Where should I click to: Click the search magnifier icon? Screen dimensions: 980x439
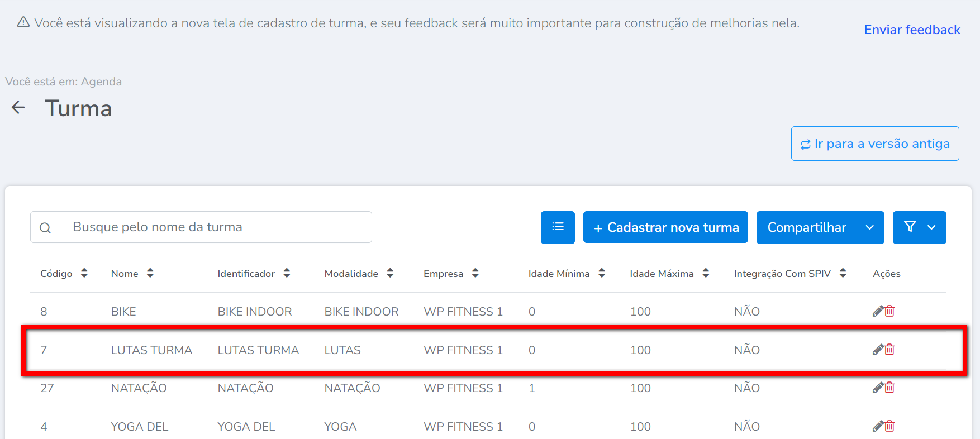point(45,228)
